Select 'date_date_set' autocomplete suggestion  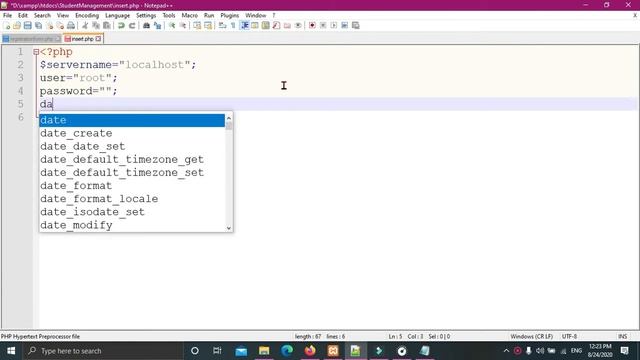coord(132,146)
